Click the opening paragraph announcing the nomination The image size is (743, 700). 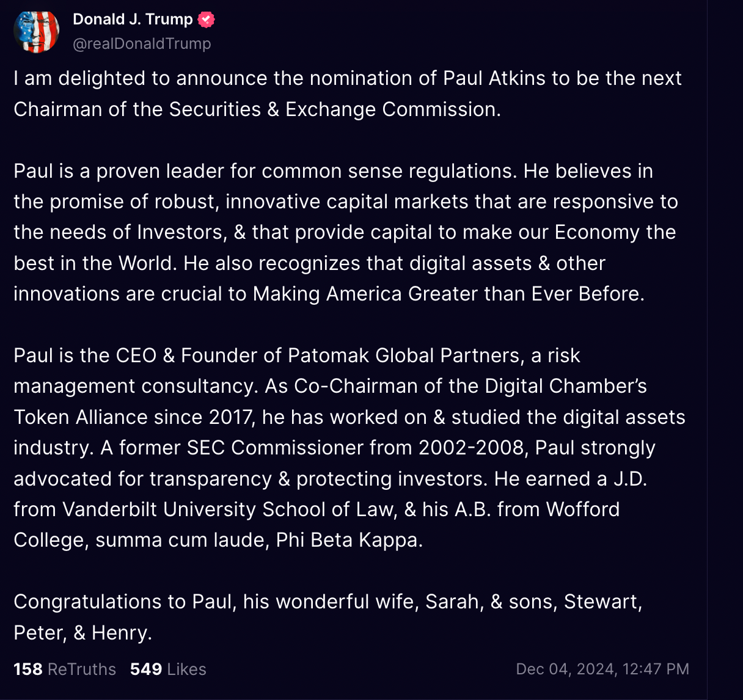(347, 93)
